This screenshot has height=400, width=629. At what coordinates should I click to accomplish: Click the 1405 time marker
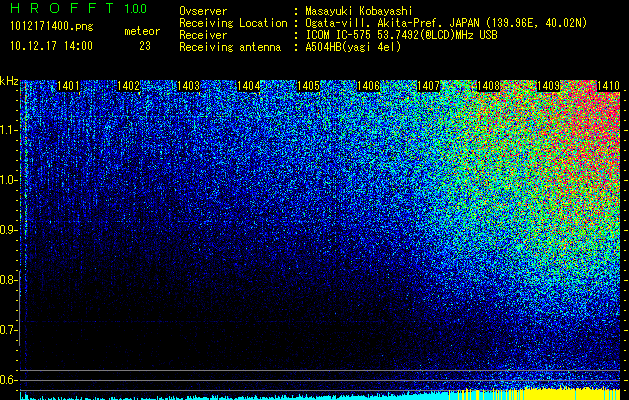(308, 86)
